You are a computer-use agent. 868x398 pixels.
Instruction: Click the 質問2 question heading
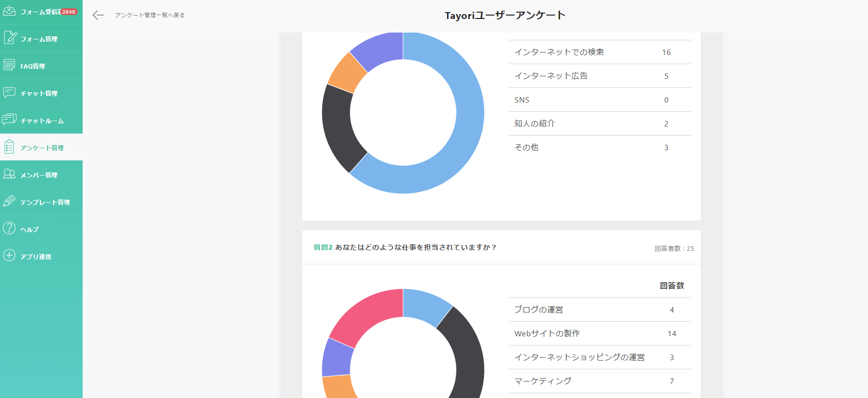(404, 247)
